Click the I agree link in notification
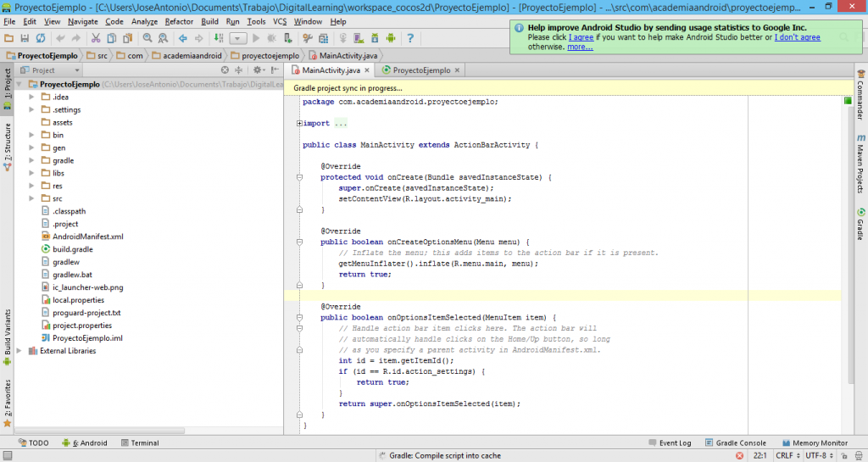The width and height of the screenshot is (868, 462). [x=581, y=37]
